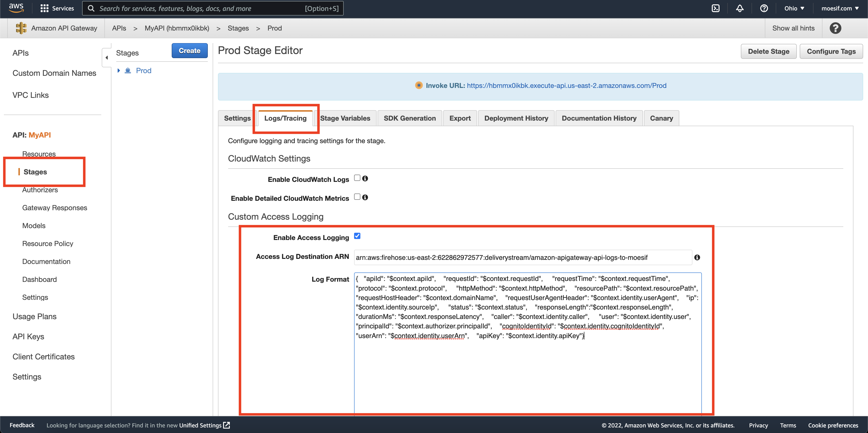This screenshot has width=868, height=433.
Task: Open the help question mark icon
Action: click(764, 8)
